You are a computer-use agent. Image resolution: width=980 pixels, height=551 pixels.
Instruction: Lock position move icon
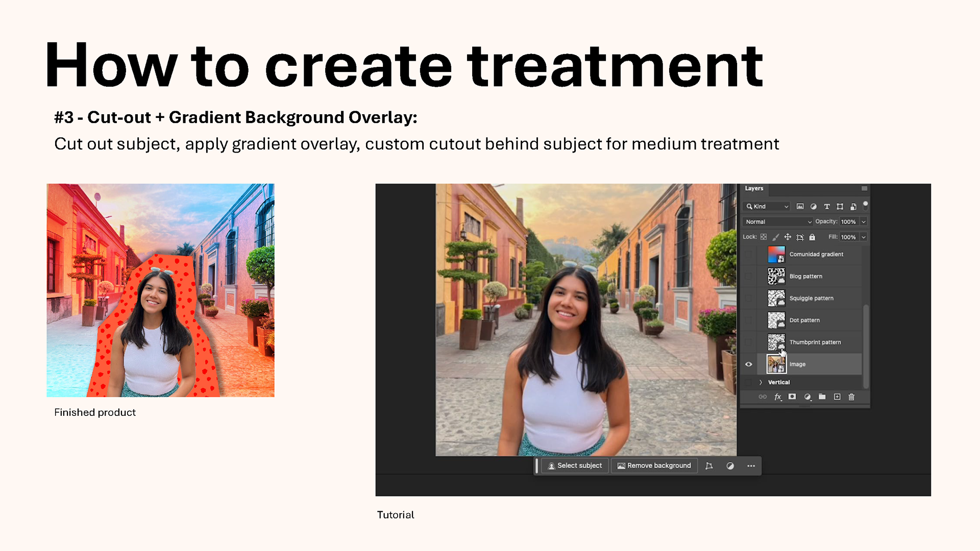pos(788,237)
